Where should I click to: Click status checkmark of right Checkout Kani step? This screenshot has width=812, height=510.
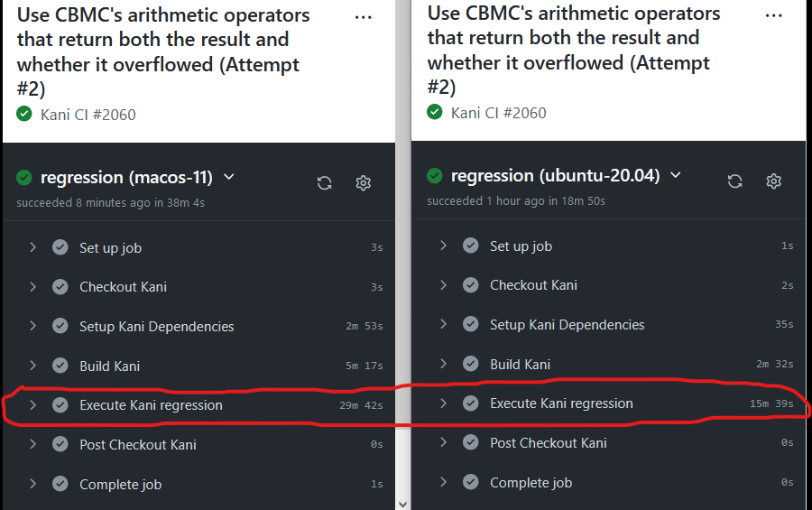click(471, 284)
